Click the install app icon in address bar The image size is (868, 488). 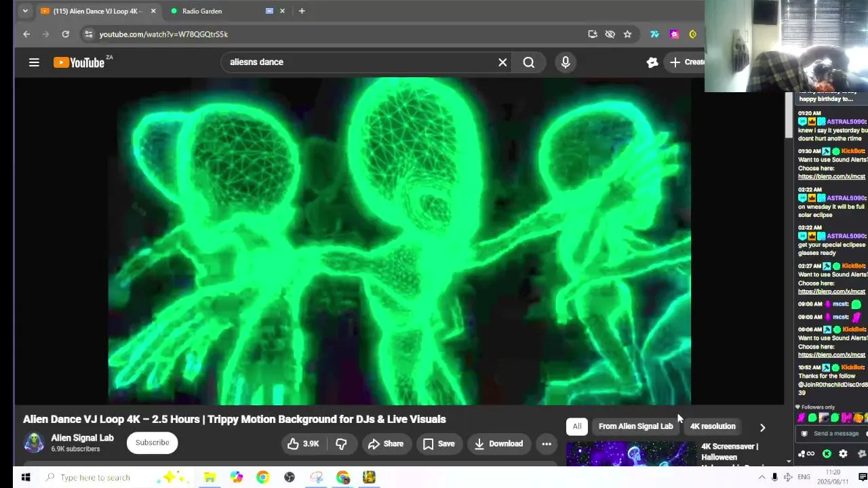click(593, 34)
